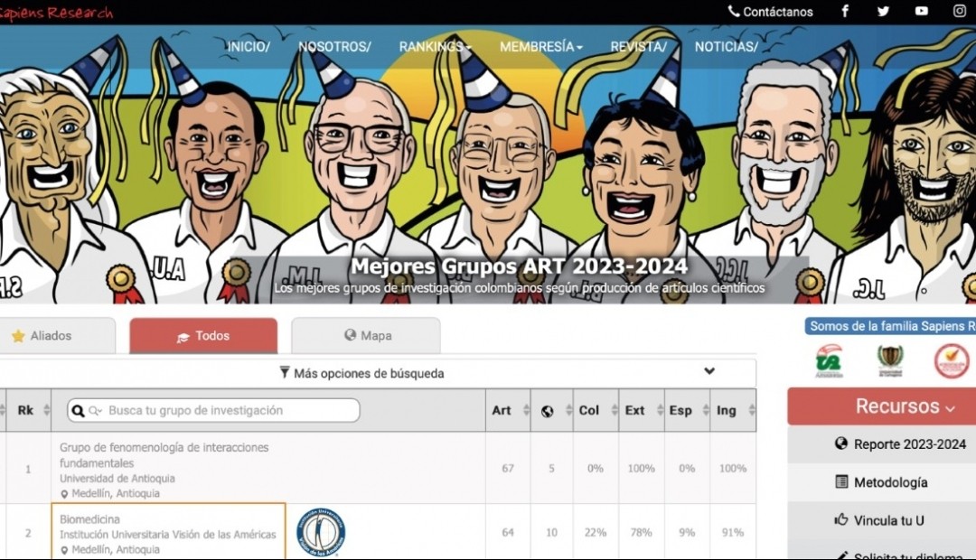The image size is (976, 560).
Task: Open the Instagram icon in top bar
Action: click(x=959, y=11)
